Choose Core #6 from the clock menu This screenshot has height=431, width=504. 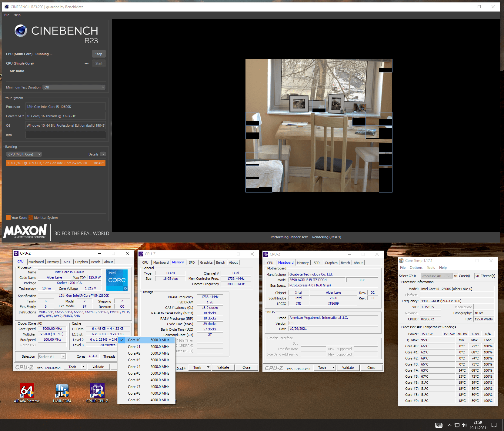coord(147,380)
